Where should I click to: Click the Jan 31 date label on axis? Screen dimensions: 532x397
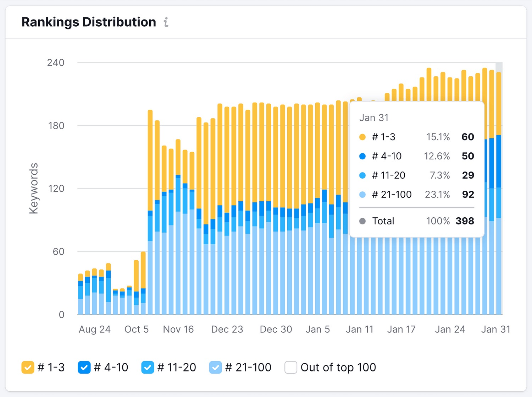pyautogui.click(x=495, y=330)
